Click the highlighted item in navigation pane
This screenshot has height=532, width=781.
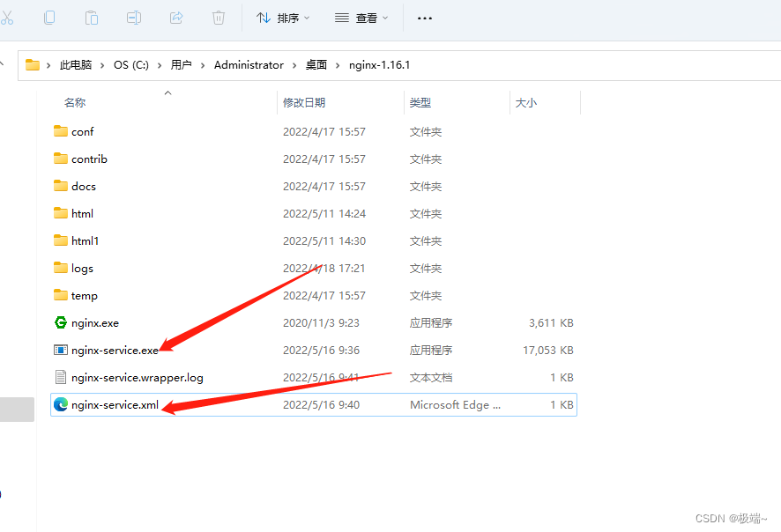[17, 409]
